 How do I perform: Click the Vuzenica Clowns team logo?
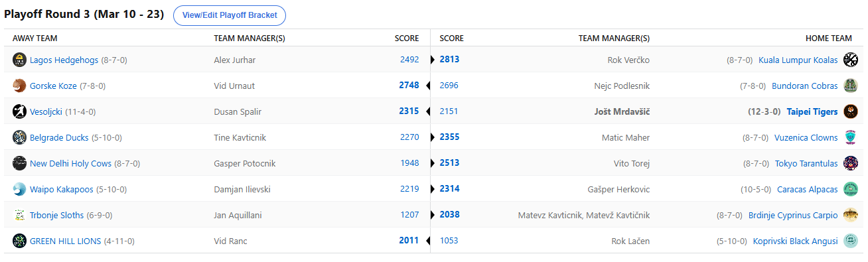(x=851, y=137)
